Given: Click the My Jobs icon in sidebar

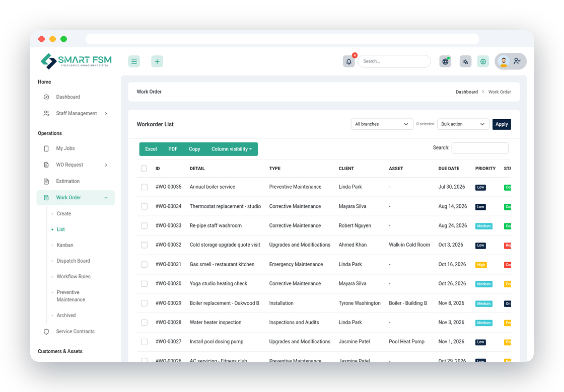Looking at the screenshot, I should tap(46, 148).
